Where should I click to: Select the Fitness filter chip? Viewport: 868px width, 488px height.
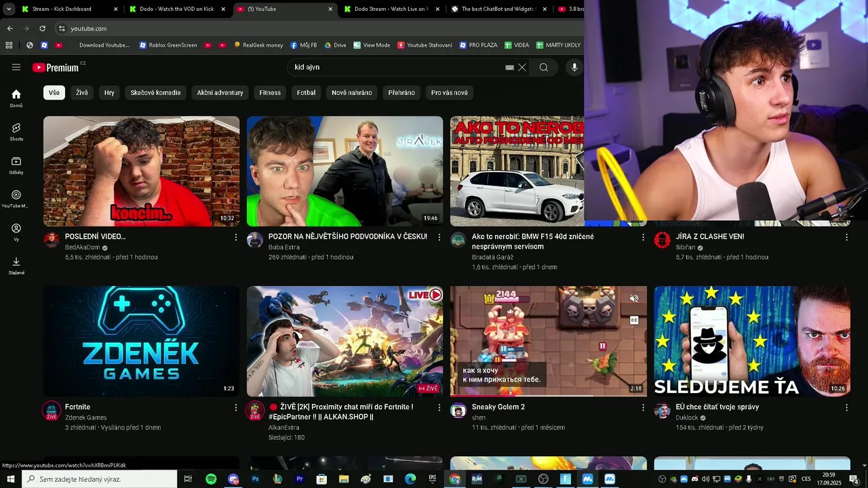coord(270,93)
